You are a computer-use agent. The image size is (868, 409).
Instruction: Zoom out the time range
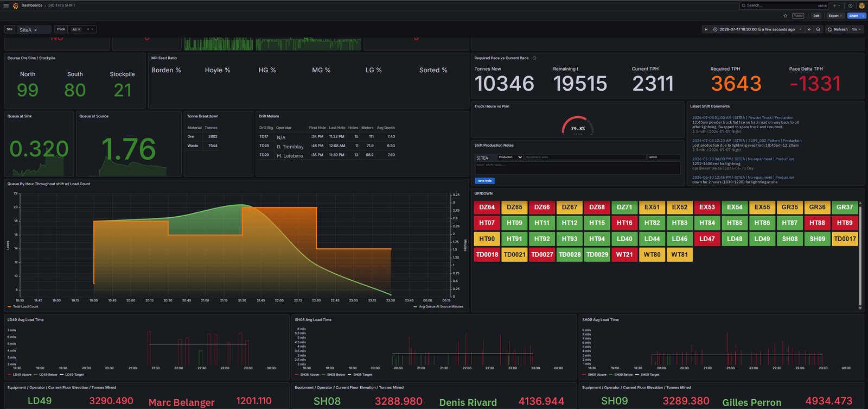pos(818,29)
